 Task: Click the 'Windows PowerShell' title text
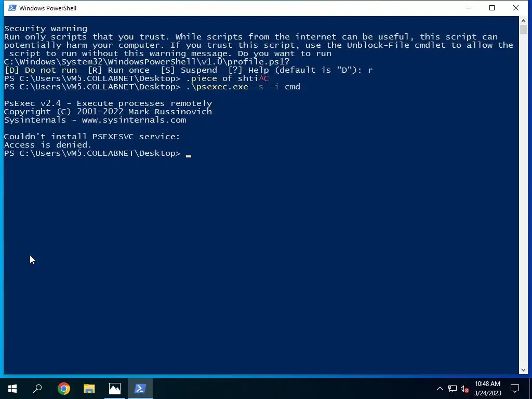(48, 8)
